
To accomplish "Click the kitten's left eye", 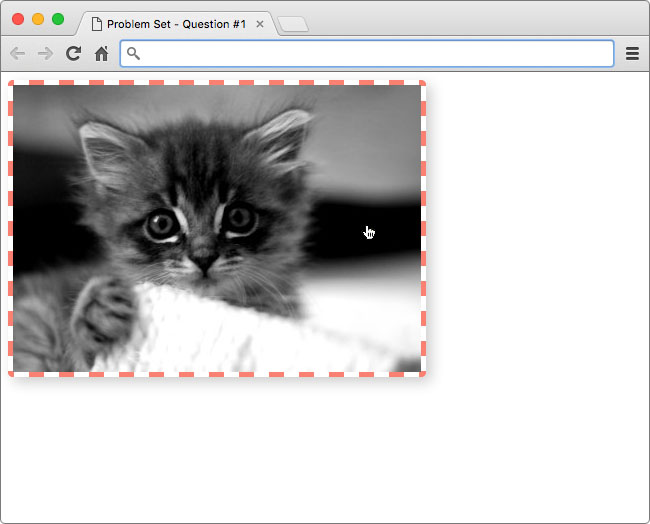I will pyautogui.click(x=160, y=225).
